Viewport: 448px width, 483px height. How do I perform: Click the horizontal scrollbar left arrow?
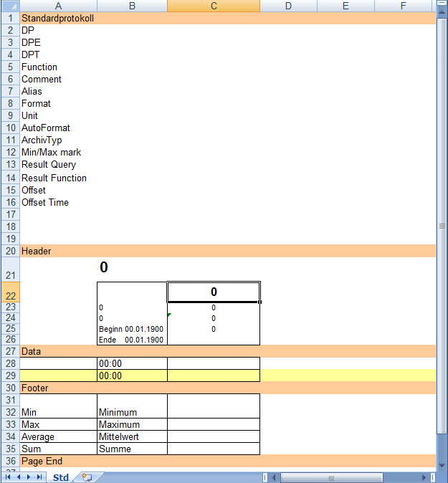coord(275,477)
